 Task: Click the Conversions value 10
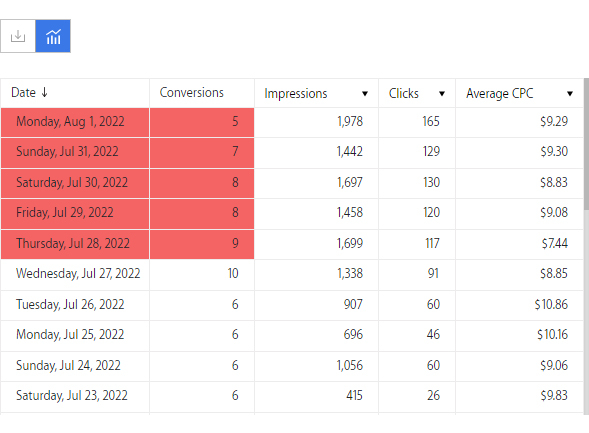[x=233, y=273]
